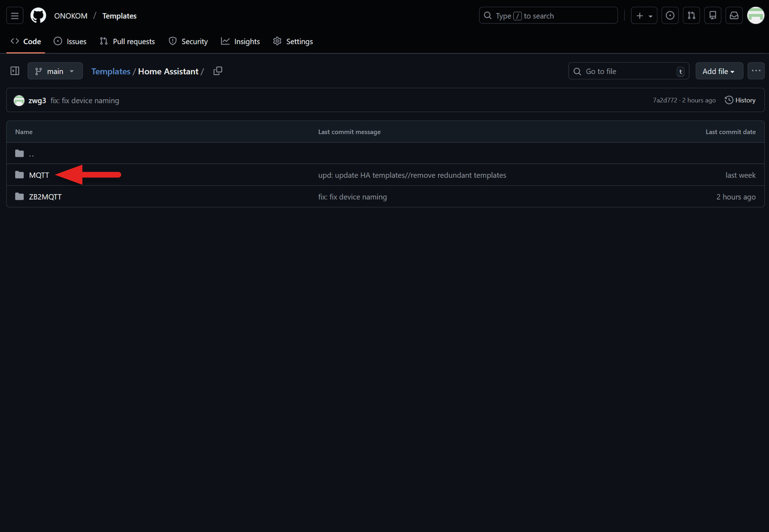Open the Issues shortcut icon in header
The width and height of the screenshot is (769, 532).
pos(670,16)
